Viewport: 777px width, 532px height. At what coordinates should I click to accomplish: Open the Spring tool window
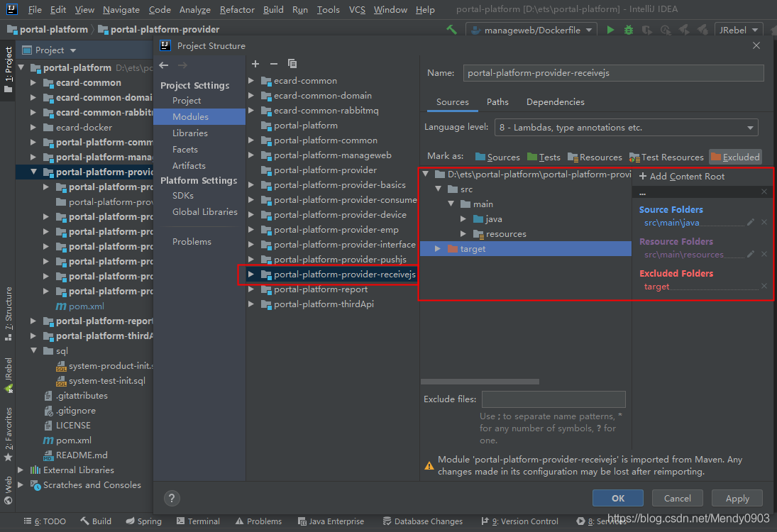point(144,521)
